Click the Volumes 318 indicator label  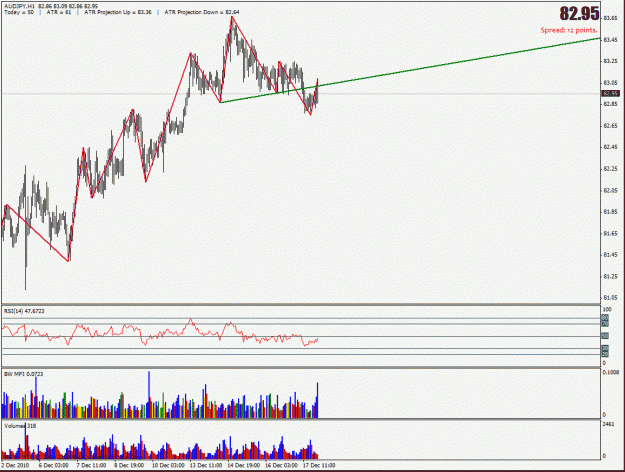coord(20,426)
